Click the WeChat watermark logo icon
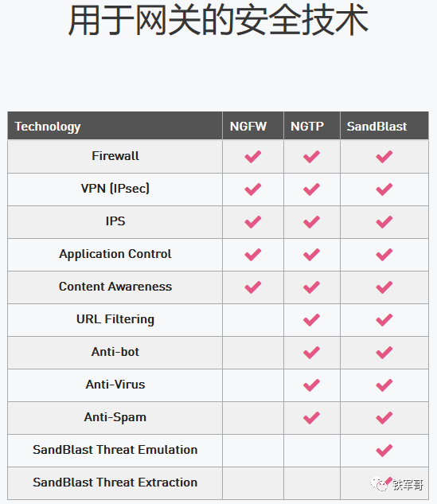 click(x=379, y=484)
